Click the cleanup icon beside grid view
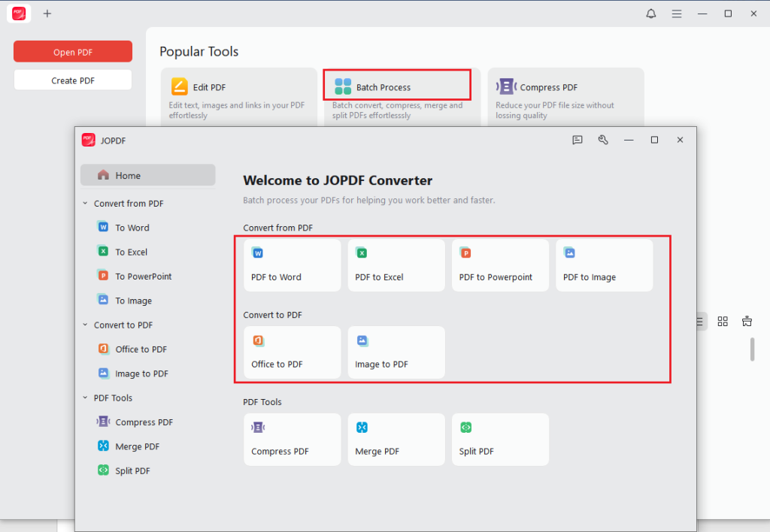Screen dimensions: 770x532 click(747, 322)
